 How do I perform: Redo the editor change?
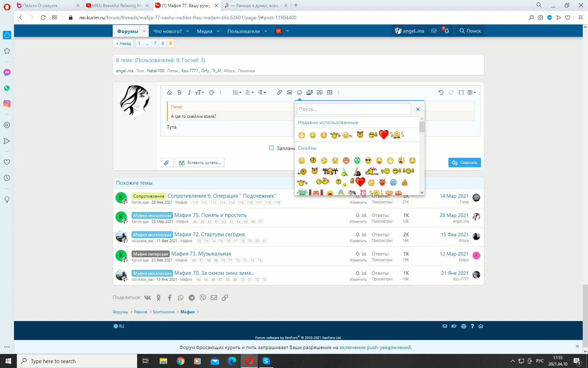451,93
